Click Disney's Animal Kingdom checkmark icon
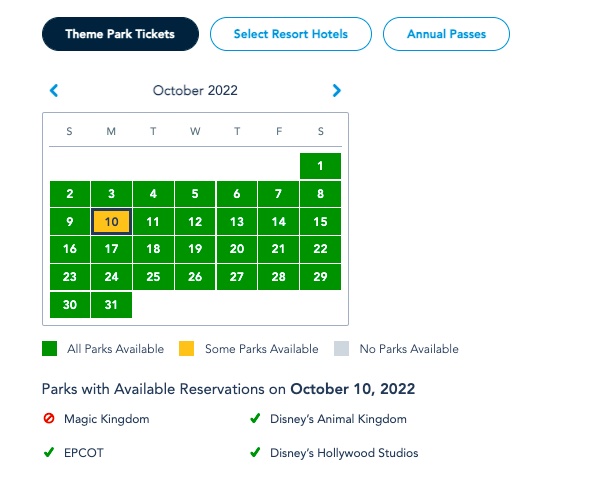The height and width of the screenshot is (483, 609). 256,419
